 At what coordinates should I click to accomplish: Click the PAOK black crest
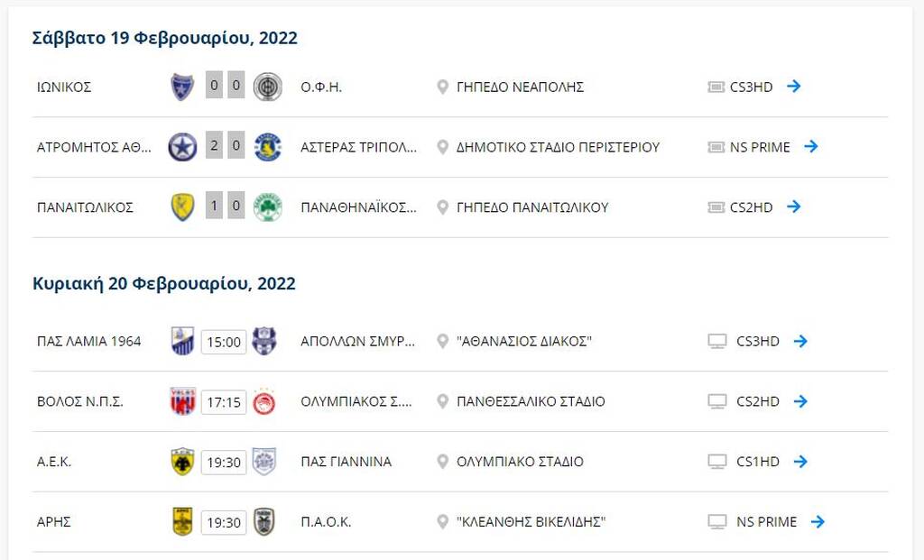point(264,522)
